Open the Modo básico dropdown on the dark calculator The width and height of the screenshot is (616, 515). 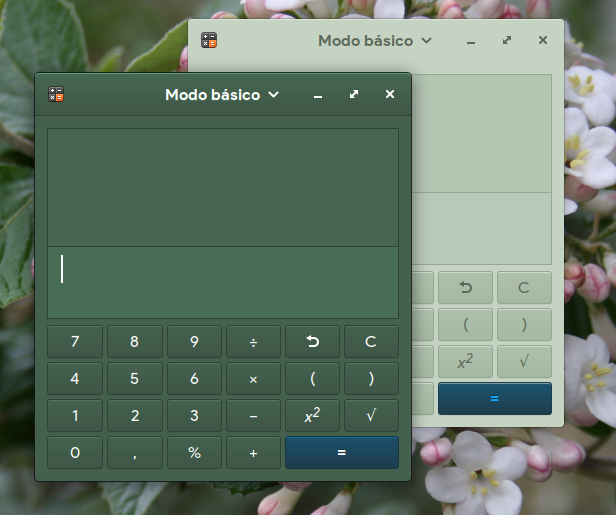pyautogui.click(x=222, y=95)
